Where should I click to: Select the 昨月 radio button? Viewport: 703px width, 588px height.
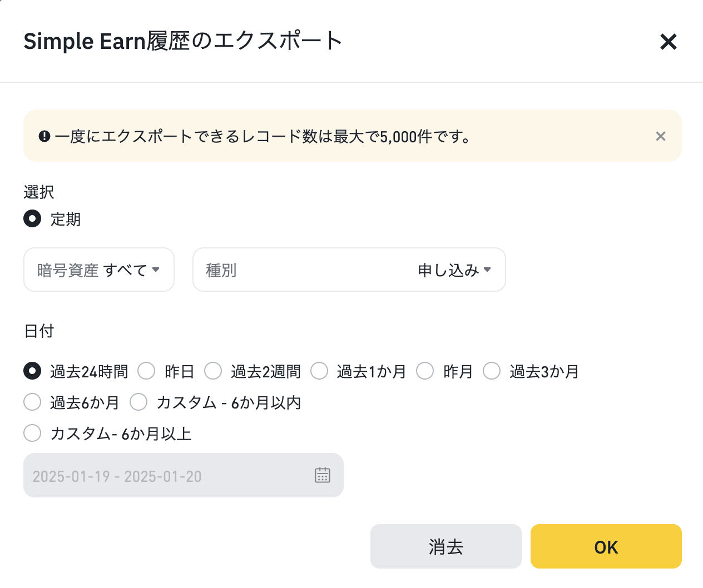[425, 371]
